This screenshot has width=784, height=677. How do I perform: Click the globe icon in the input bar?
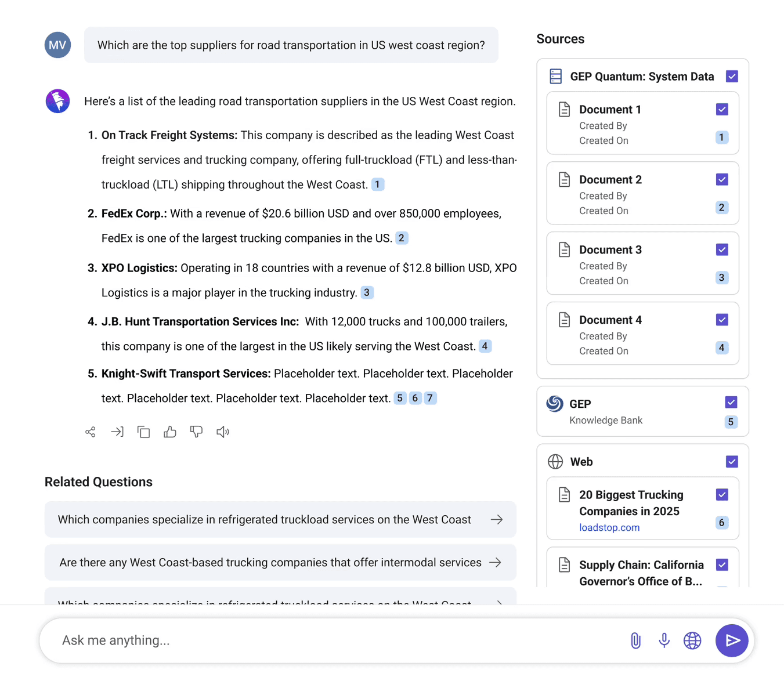(x=692, y=640)
